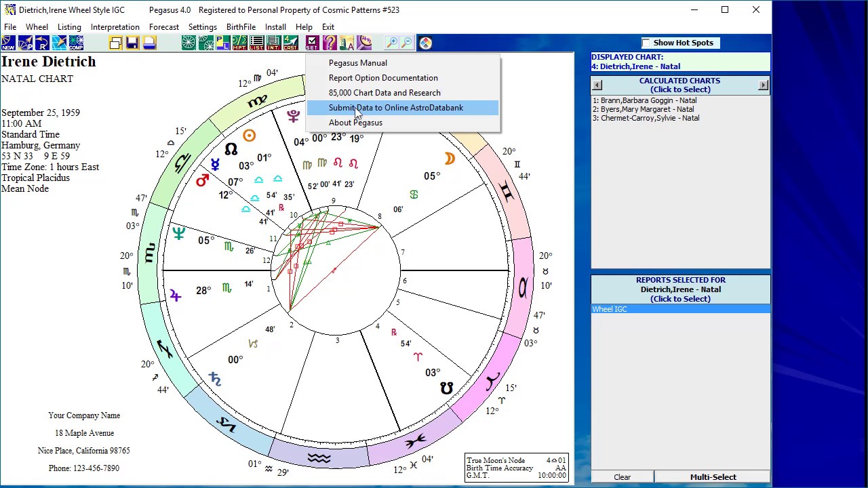
Task: Click the color wheel toolbar icon
Action: pos(425,43)
